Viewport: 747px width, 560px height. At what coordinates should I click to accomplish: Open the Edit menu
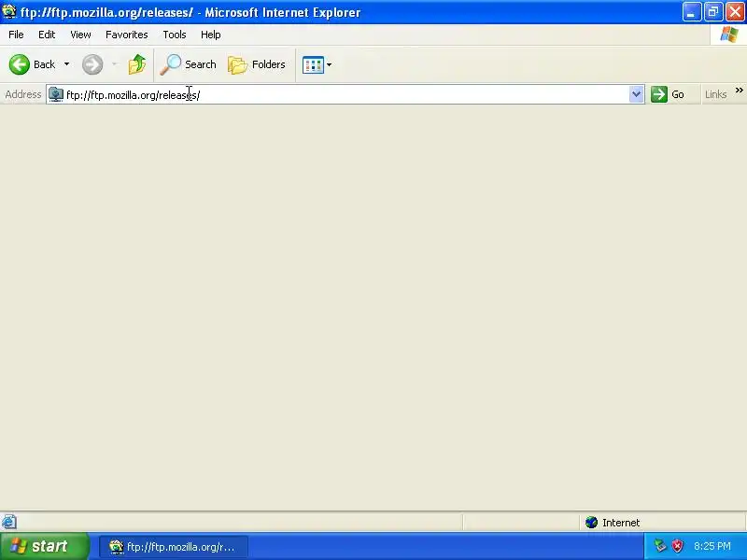pyautogui.click(x=47, y=35)
